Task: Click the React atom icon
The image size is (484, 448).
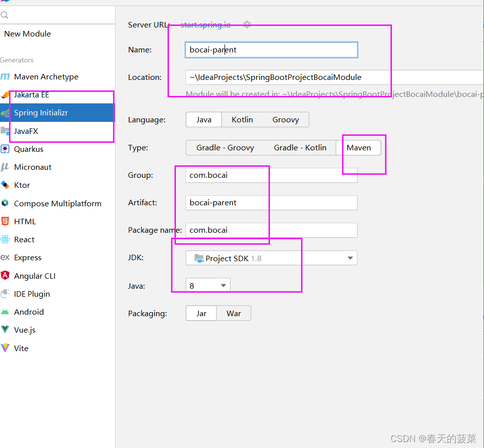Action: (5, 239)
